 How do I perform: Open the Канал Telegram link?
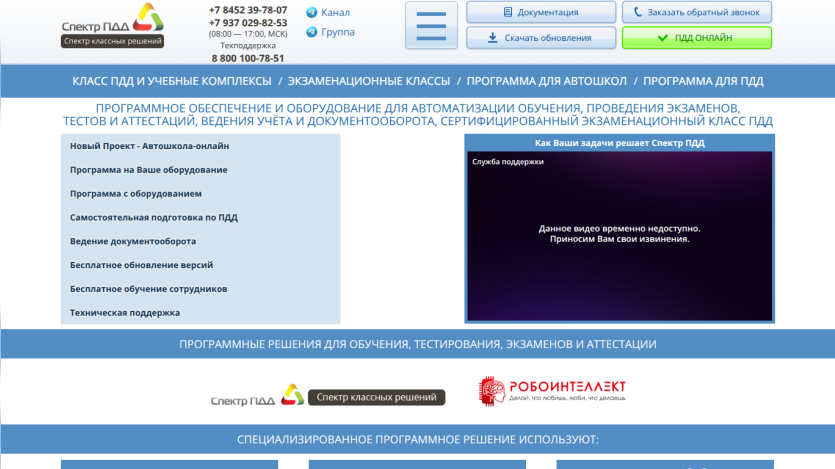pyautogui.click(x=335, y=12)
